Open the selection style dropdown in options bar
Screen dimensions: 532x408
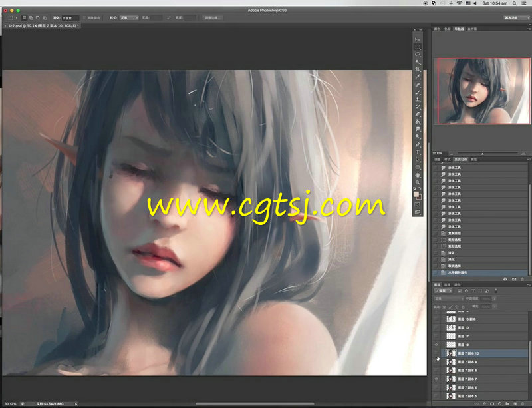tap(129, 18)
